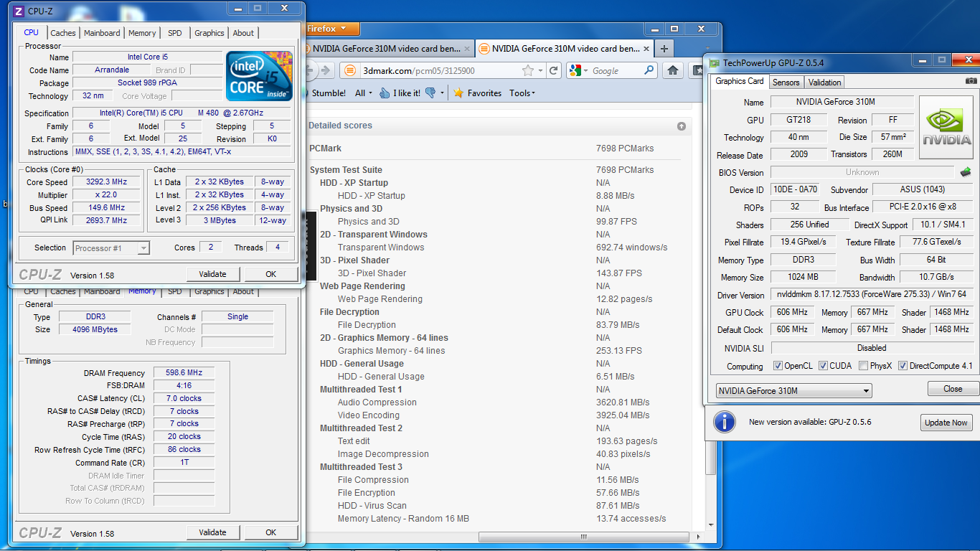Close the first NVIDIA GeForce tab
The height and width of the screenshot is (551, 980).
click(467, 49)
